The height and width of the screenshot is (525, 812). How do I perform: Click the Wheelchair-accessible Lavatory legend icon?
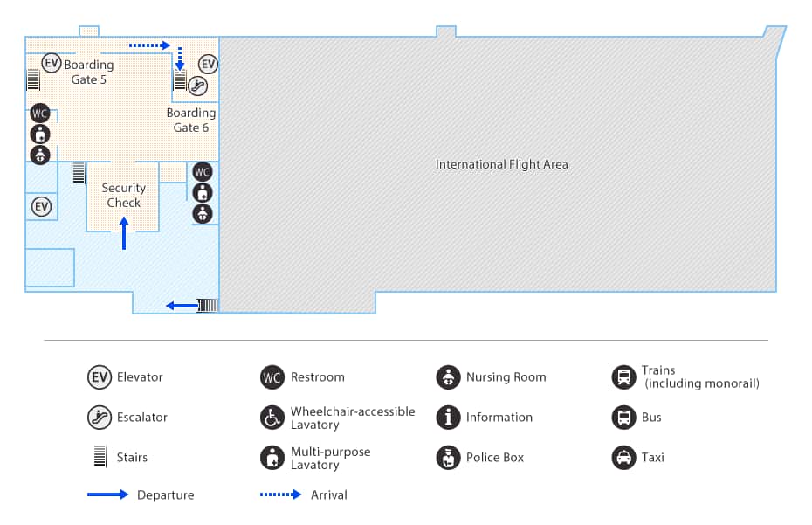[x=272, y=418]
